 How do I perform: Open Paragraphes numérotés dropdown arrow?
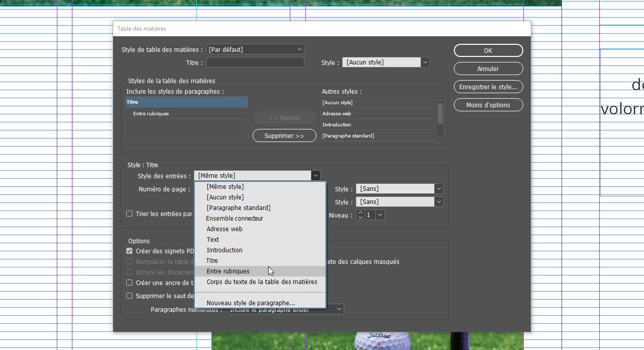pyautogui.click(x=340, y=309)
